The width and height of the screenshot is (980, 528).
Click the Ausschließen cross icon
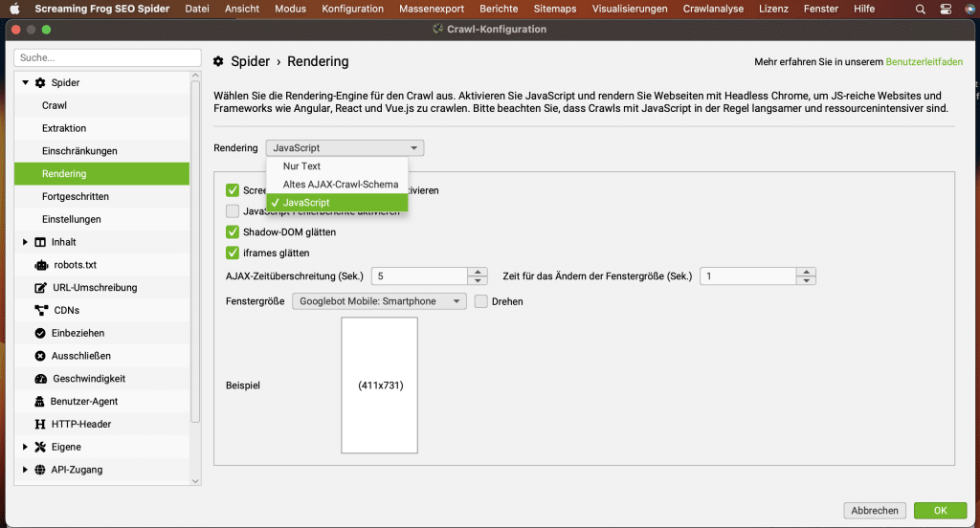[40, 356]
